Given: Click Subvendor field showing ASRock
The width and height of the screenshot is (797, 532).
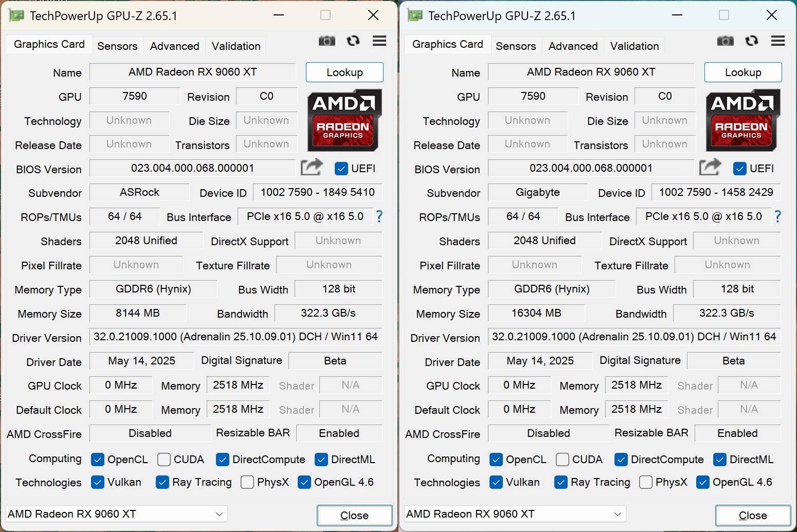Looking at the screenshot, I should click(139, 192).
